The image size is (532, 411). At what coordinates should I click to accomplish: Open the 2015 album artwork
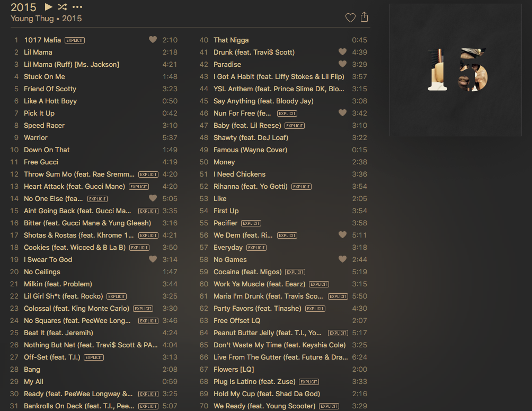455,71
